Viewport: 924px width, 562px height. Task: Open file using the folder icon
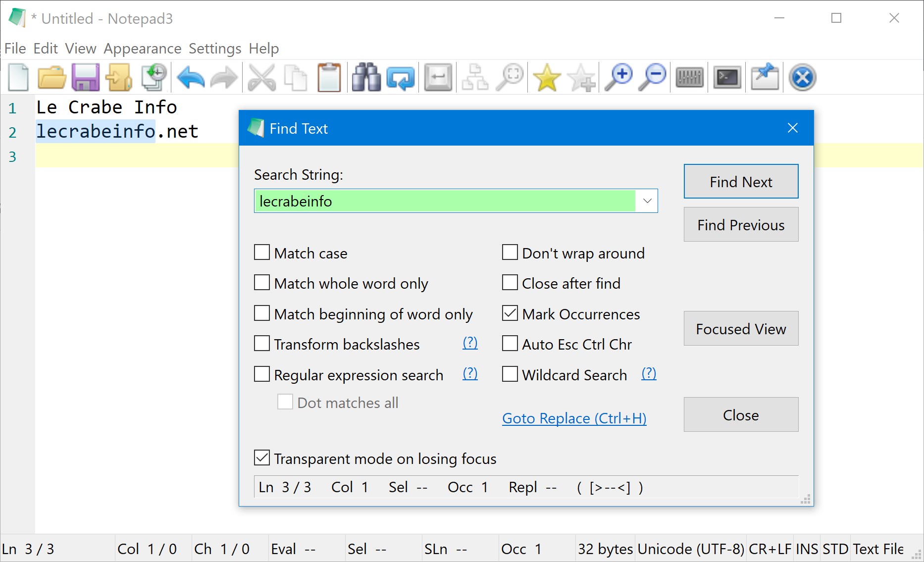(x=52, y=77)
